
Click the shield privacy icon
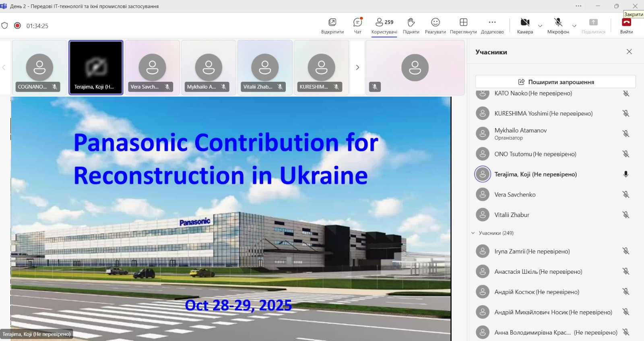[x=5, y=26]
